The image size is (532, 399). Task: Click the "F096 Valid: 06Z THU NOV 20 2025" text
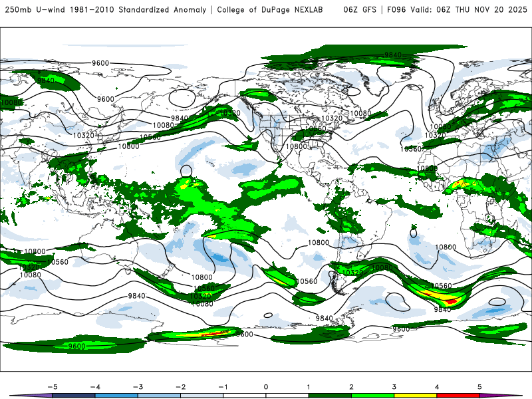tap(457, 10)
